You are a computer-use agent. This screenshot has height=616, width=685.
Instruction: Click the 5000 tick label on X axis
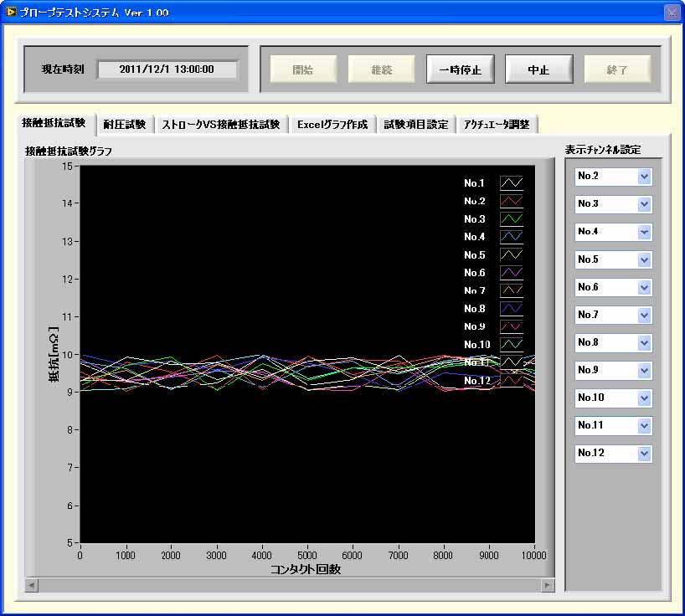[x=307, y=555]
